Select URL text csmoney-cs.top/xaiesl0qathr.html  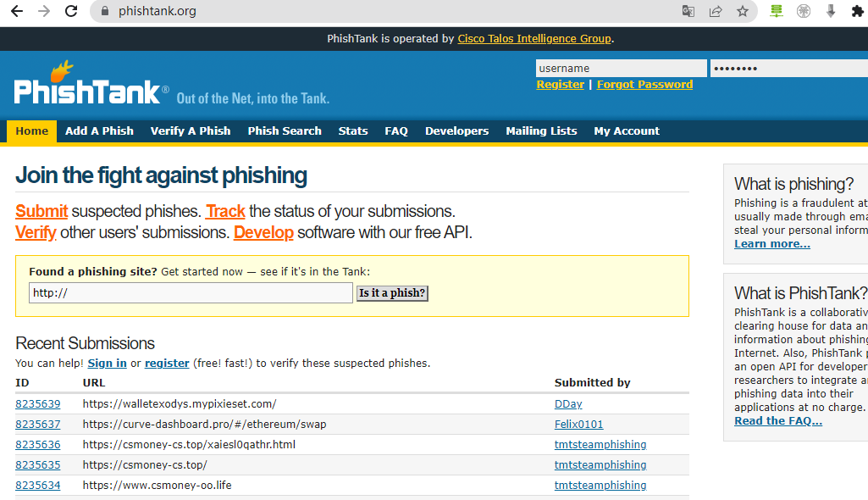pyautogui.click(x=189, y=445)
